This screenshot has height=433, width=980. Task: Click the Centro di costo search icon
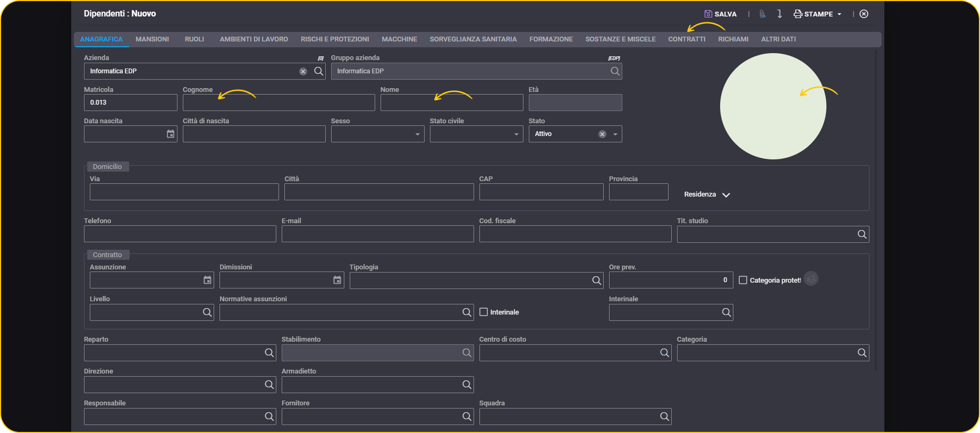click(664, 353)
